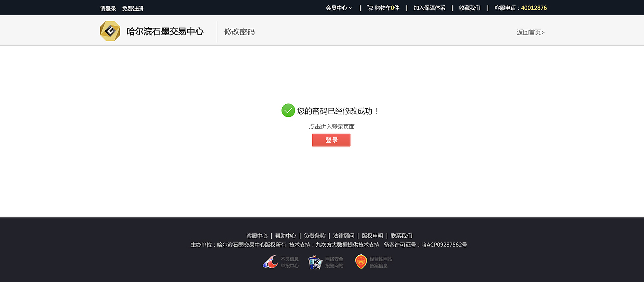Expand the 会员中心 dropdown menu
644x282 pixels.
point(339,8)
